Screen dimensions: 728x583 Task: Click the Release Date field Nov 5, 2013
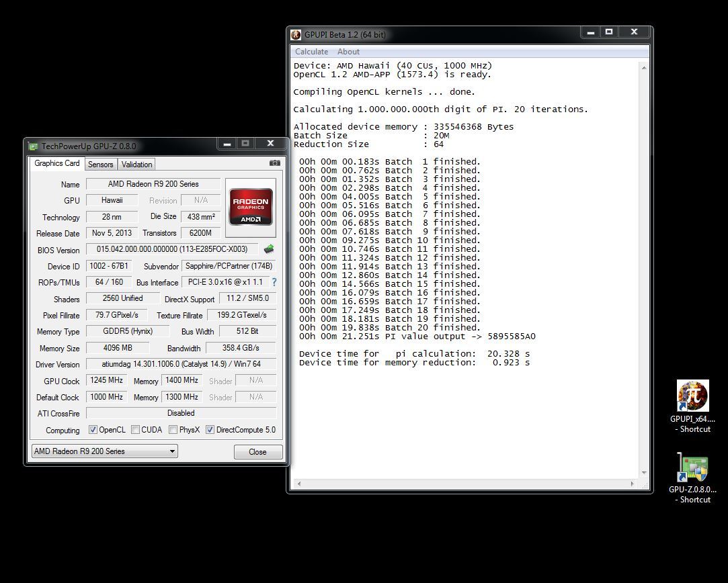pos(112,233)
